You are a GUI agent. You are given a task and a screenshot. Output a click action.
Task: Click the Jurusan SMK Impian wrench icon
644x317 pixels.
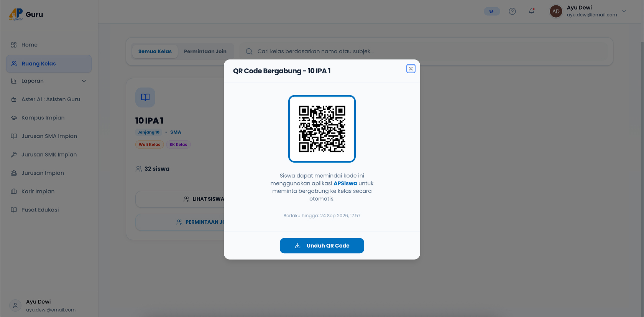(14, 155)
